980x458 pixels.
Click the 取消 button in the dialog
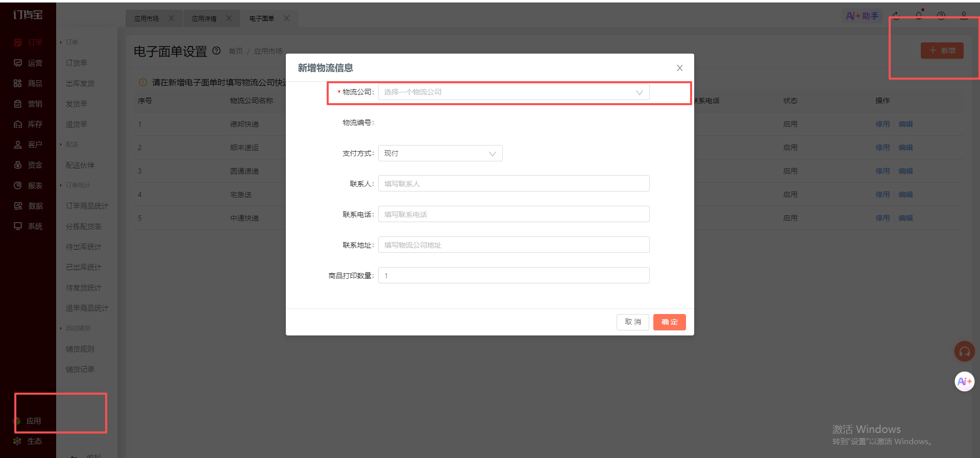click(x=633, y=322)
